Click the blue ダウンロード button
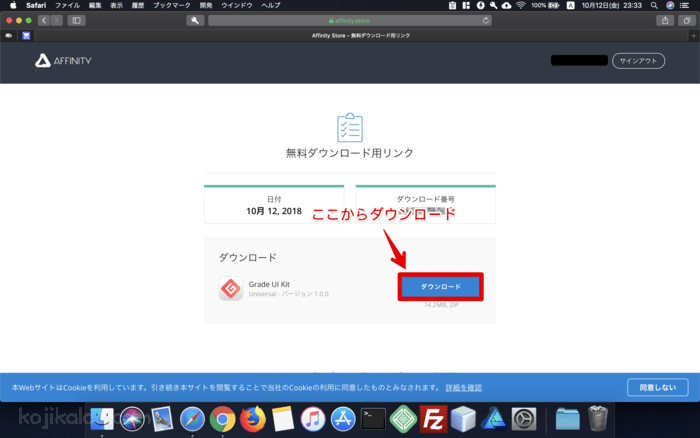The image size is (700, 438). (x=441, y=287)
